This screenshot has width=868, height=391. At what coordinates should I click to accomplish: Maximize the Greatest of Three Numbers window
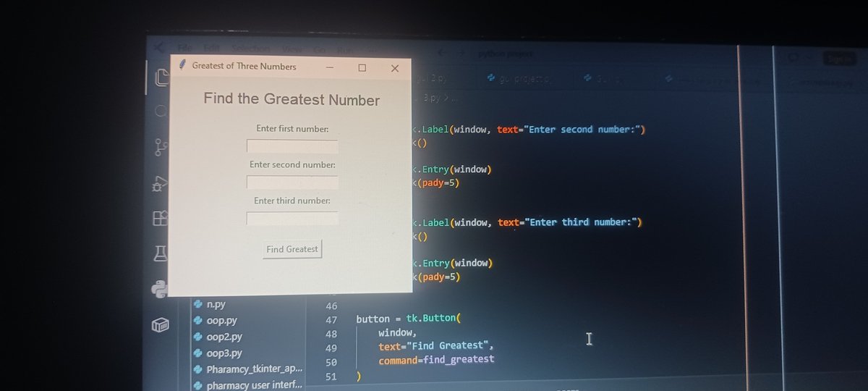[x=362, y=67]
